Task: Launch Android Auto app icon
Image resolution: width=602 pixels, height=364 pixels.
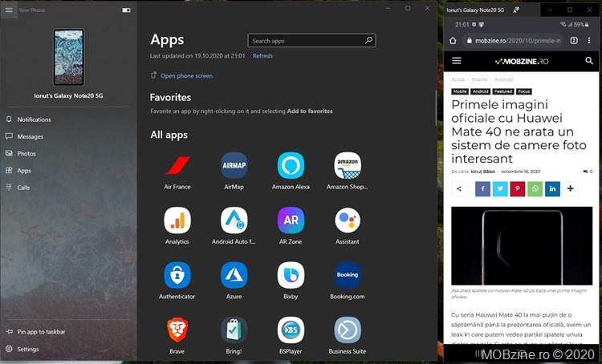Action: pos(234,220)
